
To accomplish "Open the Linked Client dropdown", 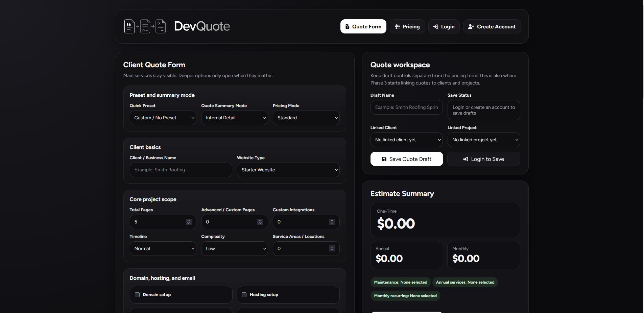I will tap(406, 140).
